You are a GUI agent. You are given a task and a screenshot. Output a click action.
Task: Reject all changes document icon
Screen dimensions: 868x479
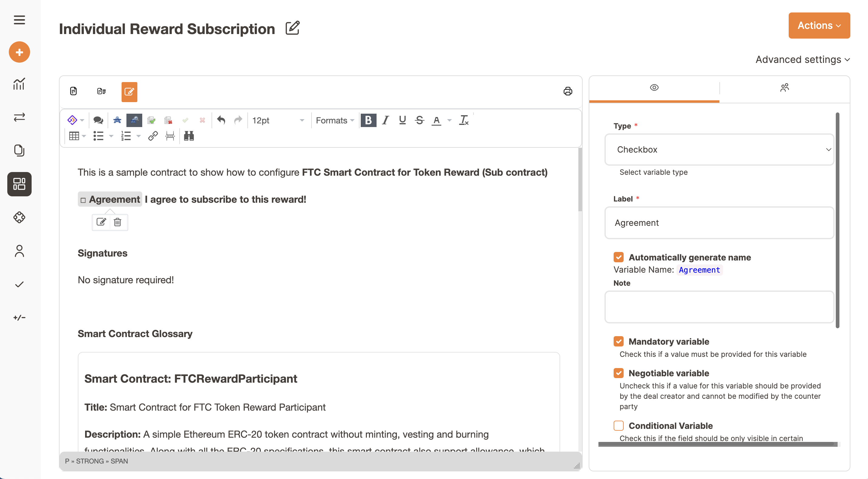(168, 120)
